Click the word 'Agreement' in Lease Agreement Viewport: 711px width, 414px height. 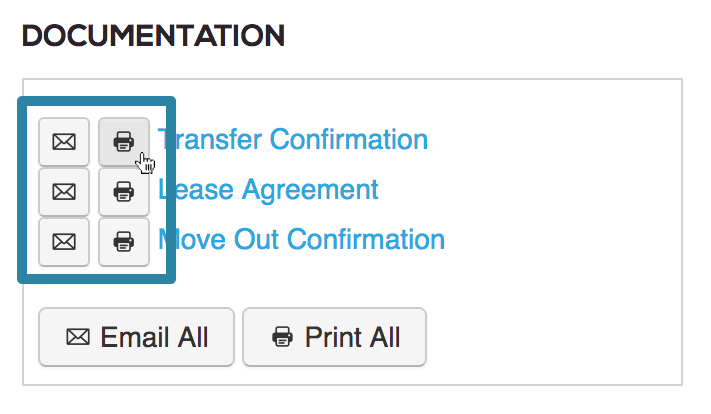pos(310,190)
